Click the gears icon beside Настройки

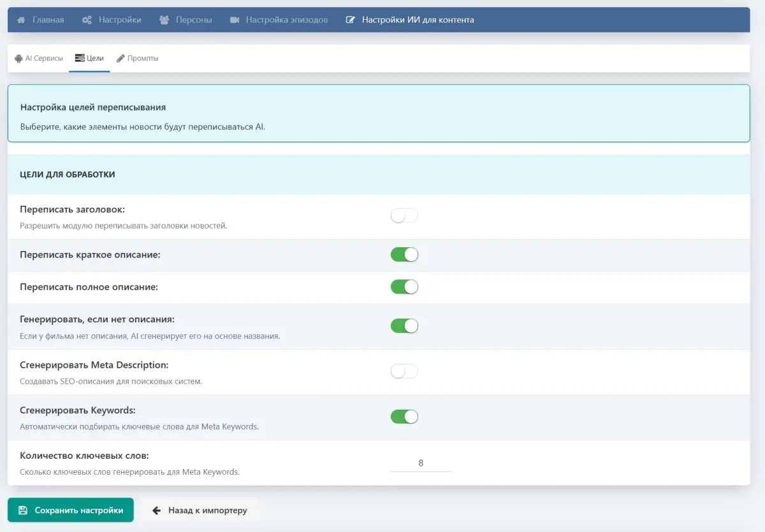87,20
